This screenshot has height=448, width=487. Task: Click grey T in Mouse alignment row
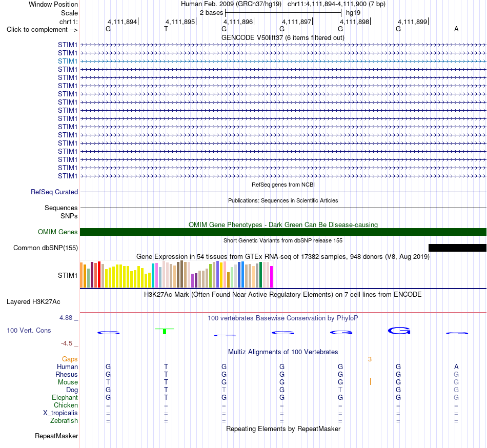tap(108, 382)
